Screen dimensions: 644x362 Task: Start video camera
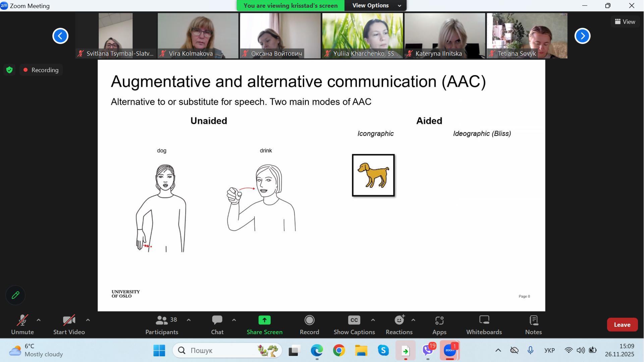(x=69, y=324)
